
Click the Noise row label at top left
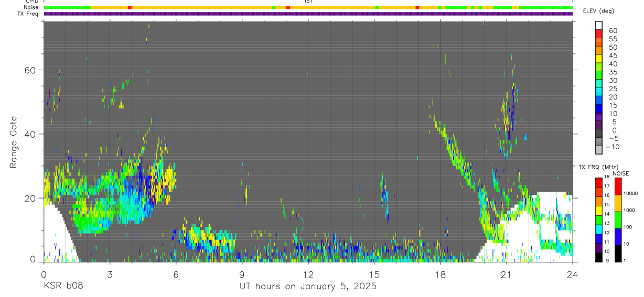click(x=31, y=7)
